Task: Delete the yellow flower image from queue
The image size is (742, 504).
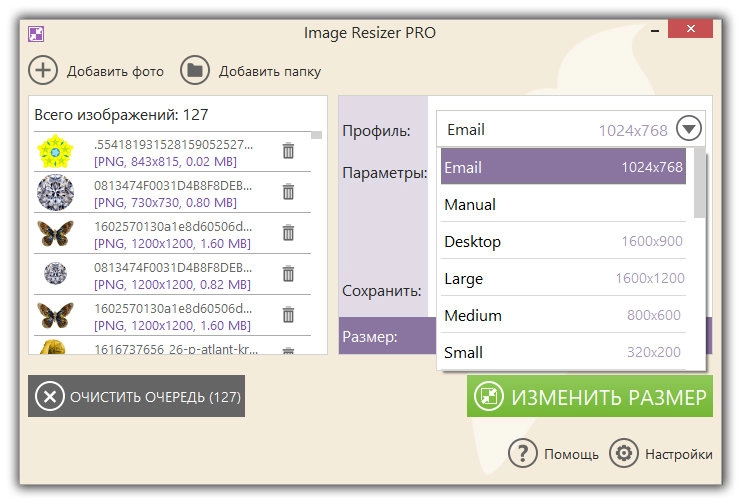Action: tap(288, 151)
